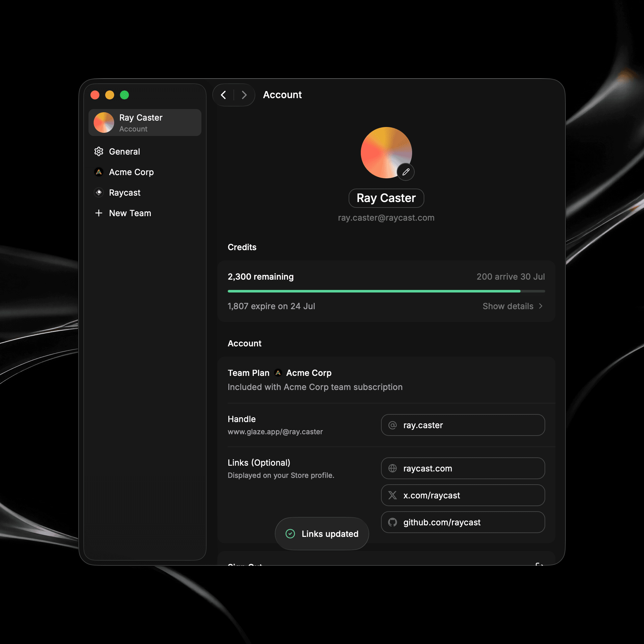
Task: Open General settings in sidebar
Action: (145, 152)
